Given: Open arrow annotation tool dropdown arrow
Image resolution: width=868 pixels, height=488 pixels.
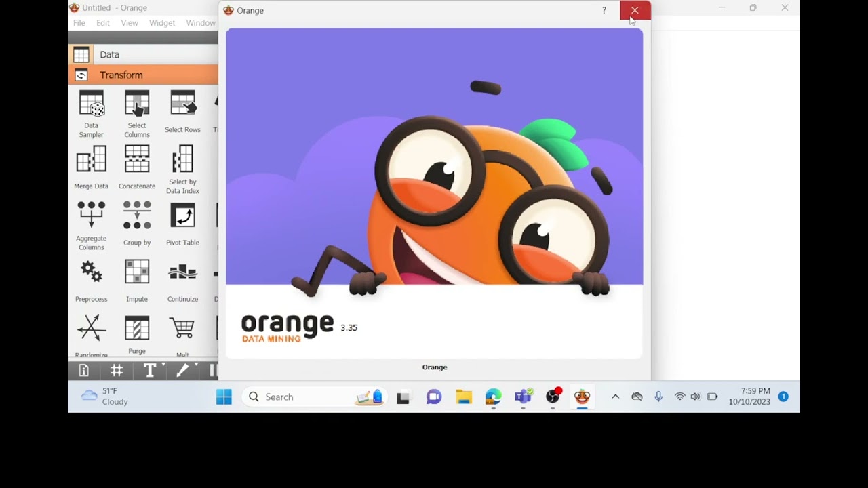Looking at the screenshot, I should tap(196, 365).
